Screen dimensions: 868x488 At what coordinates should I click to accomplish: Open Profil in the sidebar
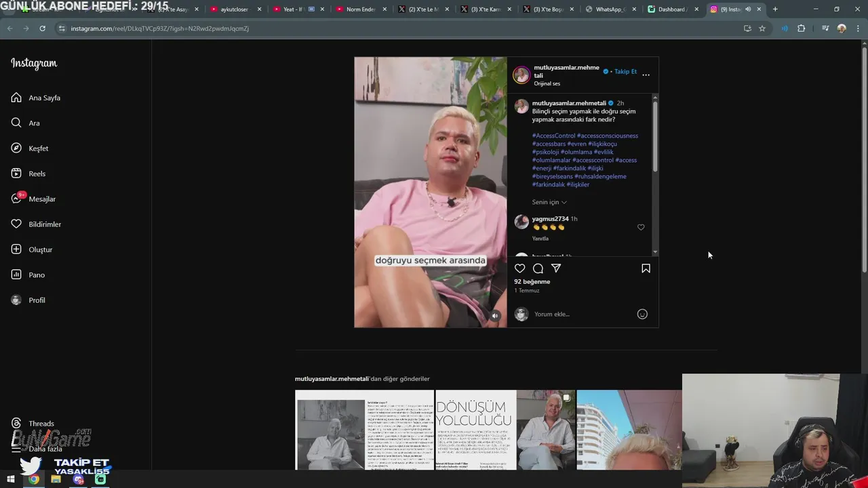[x=28, y=300]
